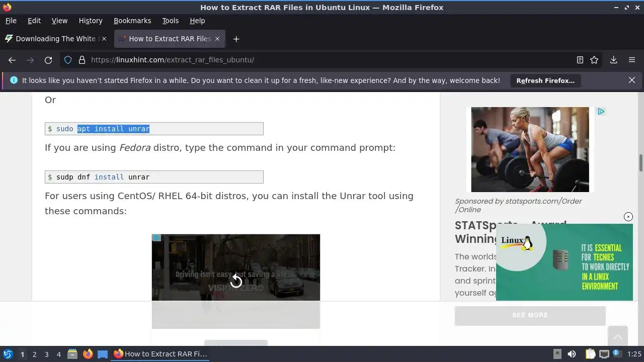View site security via padlock icon

(x=82, y=60)
